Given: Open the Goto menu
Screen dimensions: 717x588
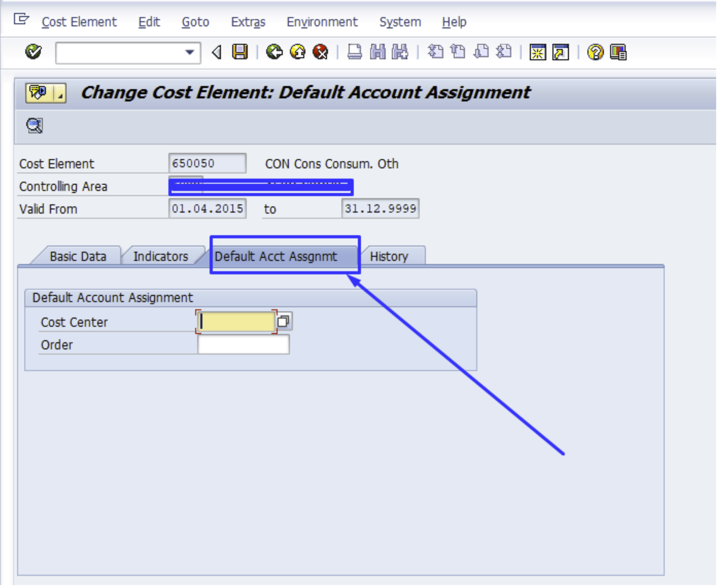Looking at the screenshot, I should coord(195,22).
